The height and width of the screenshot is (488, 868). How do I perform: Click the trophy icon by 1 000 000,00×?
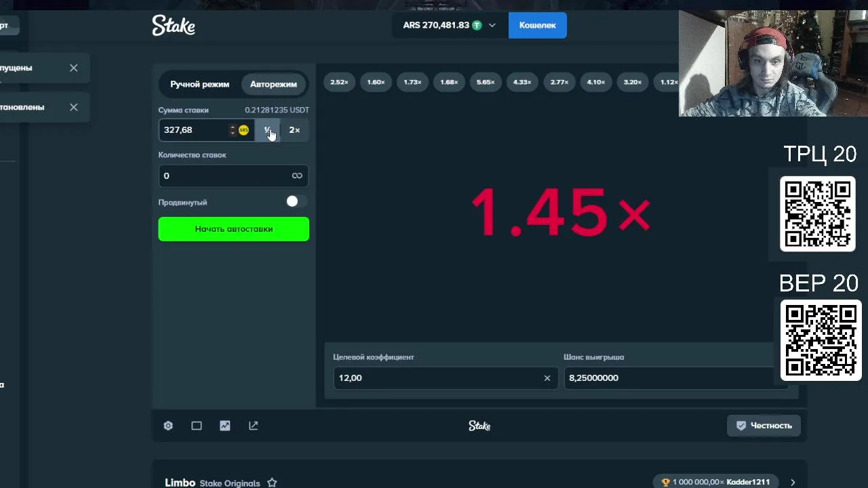coord(665,482)
